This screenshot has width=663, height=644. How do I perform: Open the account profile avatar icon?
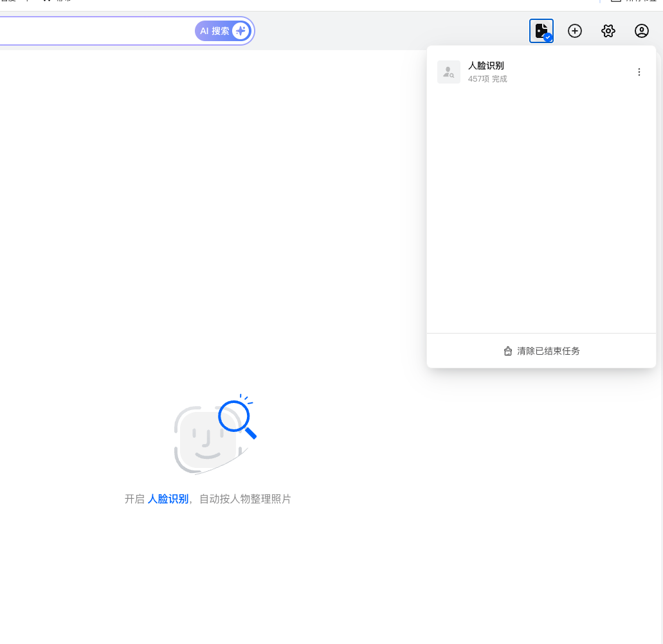[642, 30]
